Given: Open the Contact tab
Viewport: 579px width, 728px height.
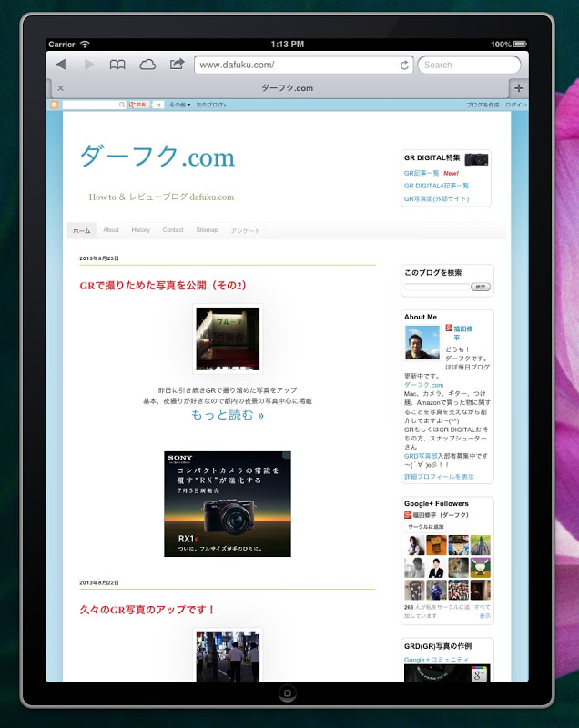Looking at the screenshot, I should coord(173,230).
